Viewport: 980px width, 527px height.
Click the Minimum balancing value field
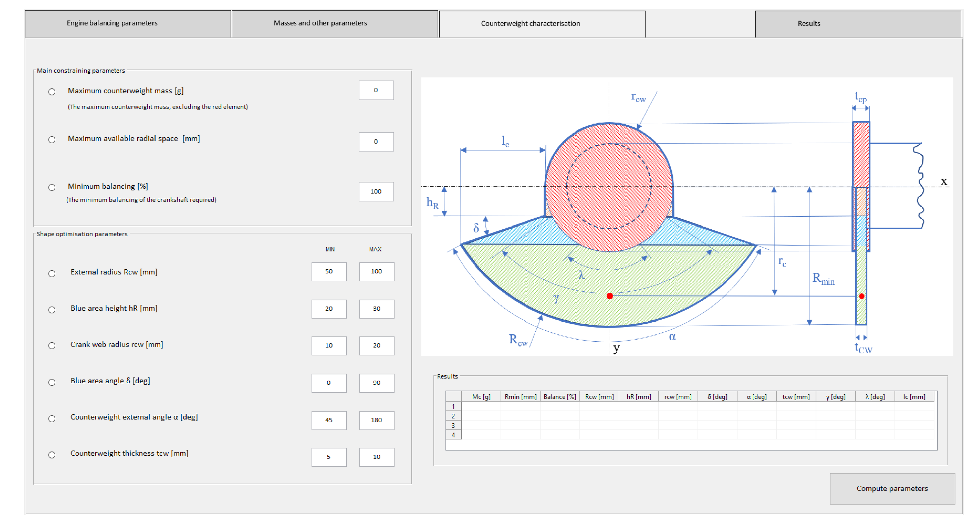click(376, 191)
